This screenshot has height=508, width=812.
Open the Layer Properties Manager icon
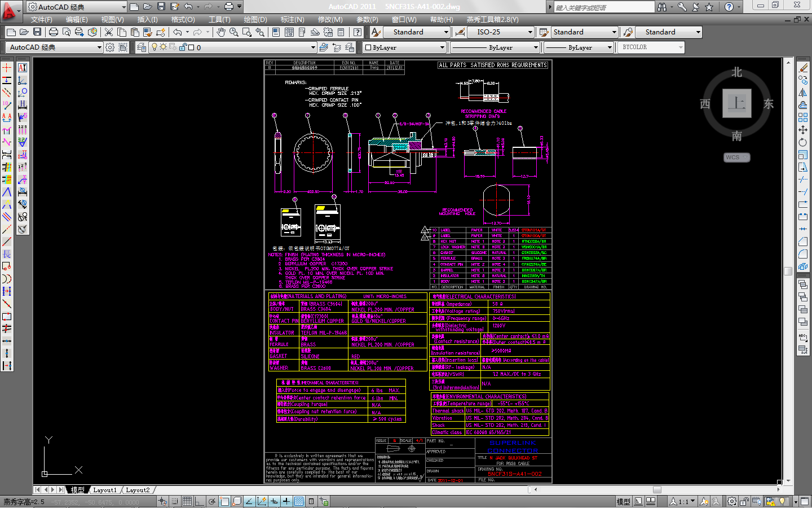coord(142,47)
